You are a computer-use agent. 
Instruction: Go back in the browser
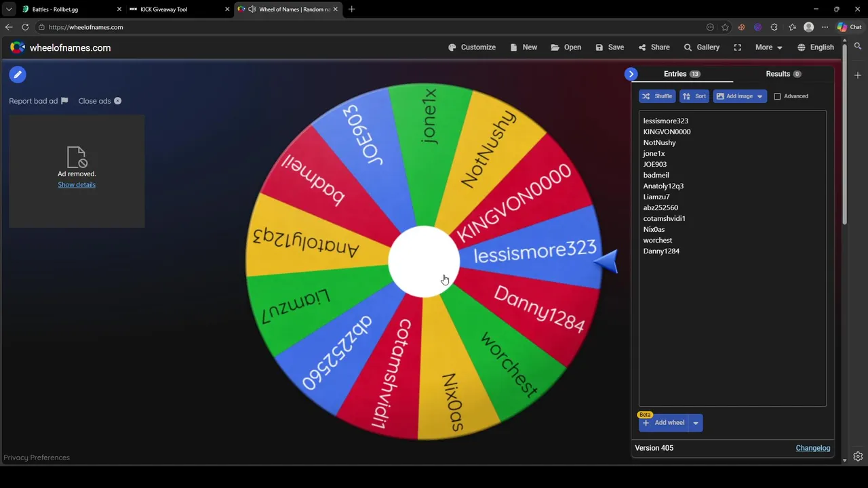coord(9,27)
